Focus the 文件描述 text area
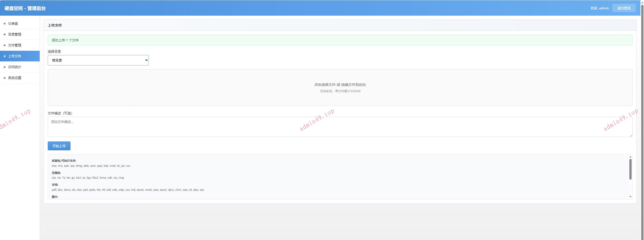Image resolution: width=644 pixels, height=240 pixels. [340, 127]
